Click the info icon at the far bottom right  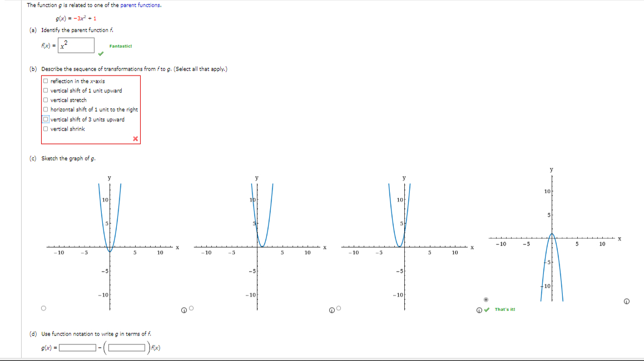pos(627,302)
